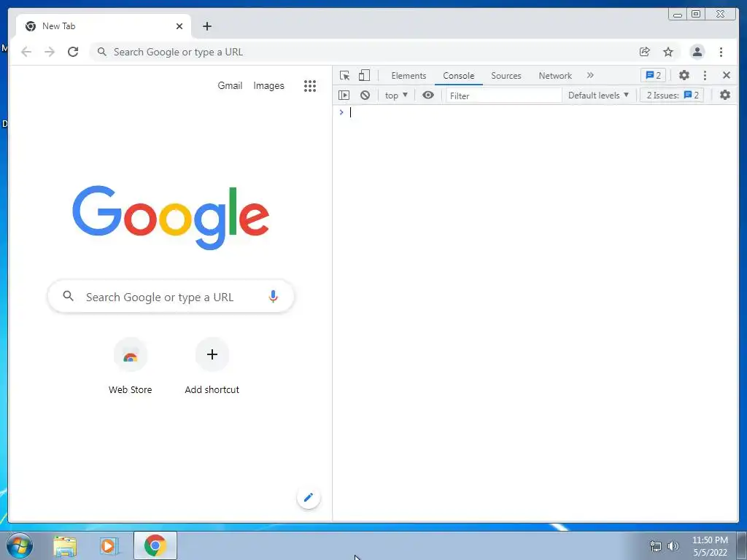This screenshot has width=747, height=560.
Task: Click the Chrome taskbar button
Action: tap(155, 545)
